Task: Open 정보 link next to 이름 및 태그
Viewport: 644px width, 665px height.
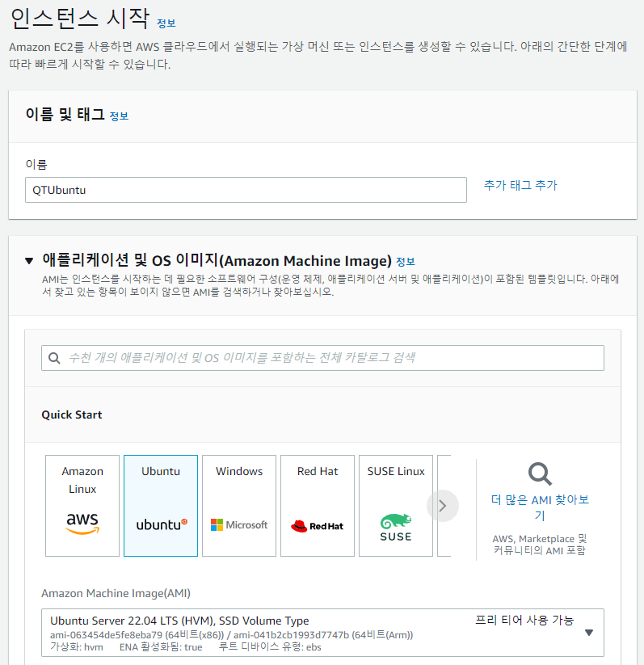Action: (x=120, y=116)
